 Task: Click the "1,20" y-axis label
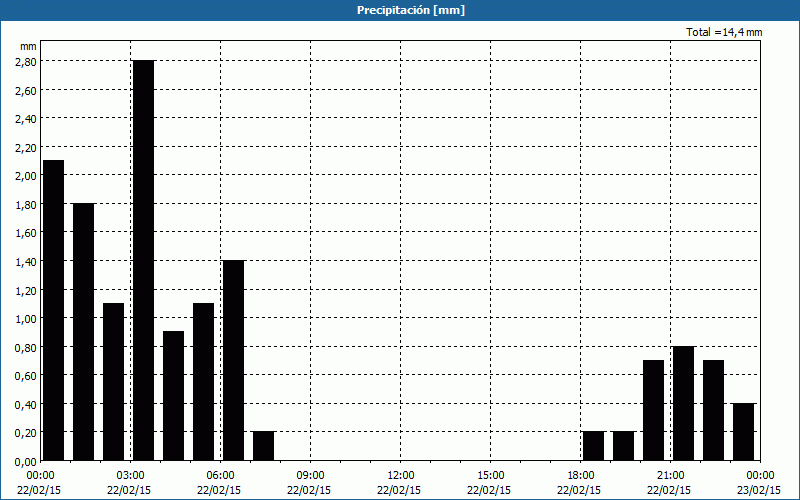27,290
